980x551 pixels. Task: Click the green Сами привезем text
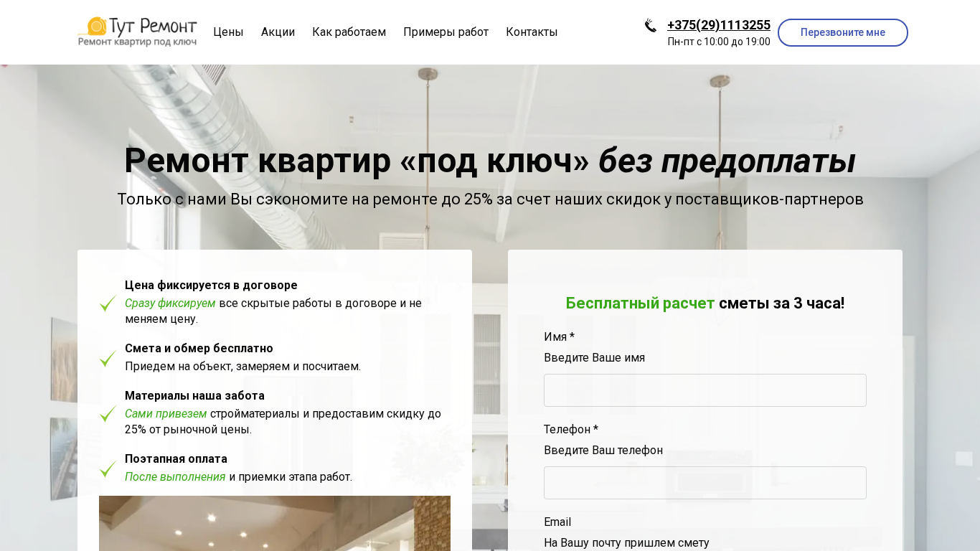pyautogui.click(x=166, y=414)
